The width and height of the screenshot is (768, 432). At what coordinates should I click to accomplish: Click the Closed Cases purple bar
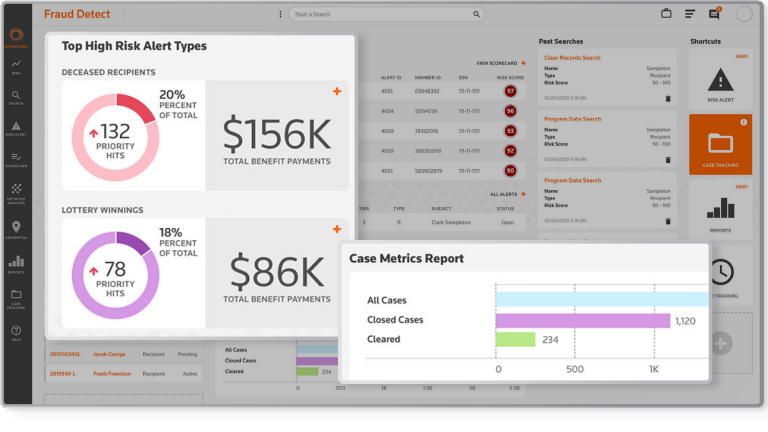click(582, 320)
